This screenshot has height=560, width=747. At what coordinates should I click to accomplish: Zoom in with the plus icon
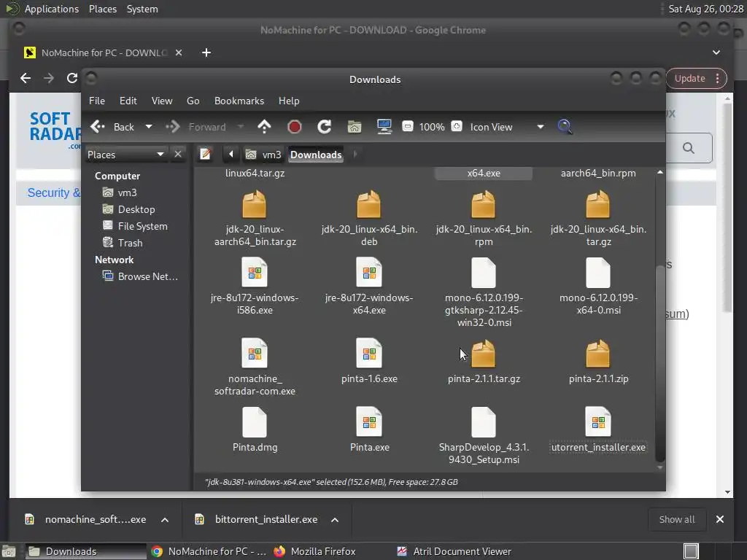tap(457, 126)
